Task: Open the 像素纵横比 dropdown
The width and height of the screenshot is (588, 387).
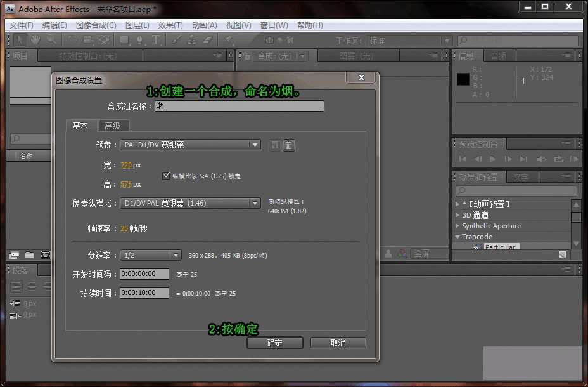Action: [x=190, y=203]
